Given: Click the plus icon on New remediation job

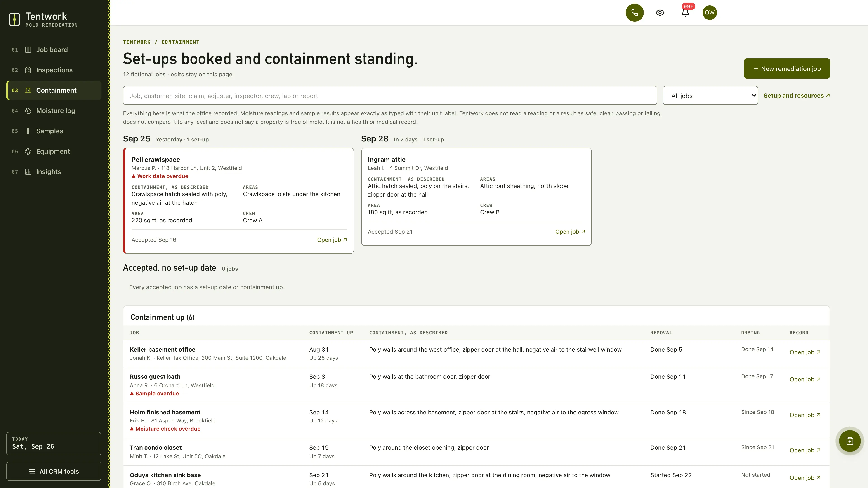Looking at the screenshot, I should [756, 69].
